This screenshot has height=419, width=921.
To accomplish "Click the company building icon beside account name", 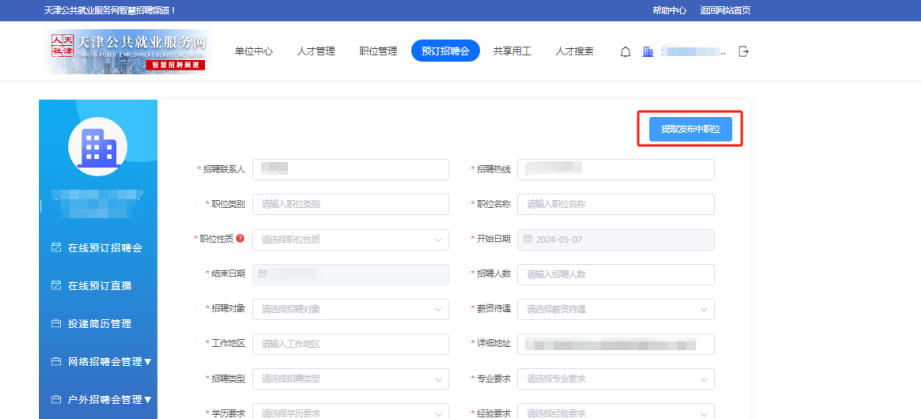I will click(648, 52).
